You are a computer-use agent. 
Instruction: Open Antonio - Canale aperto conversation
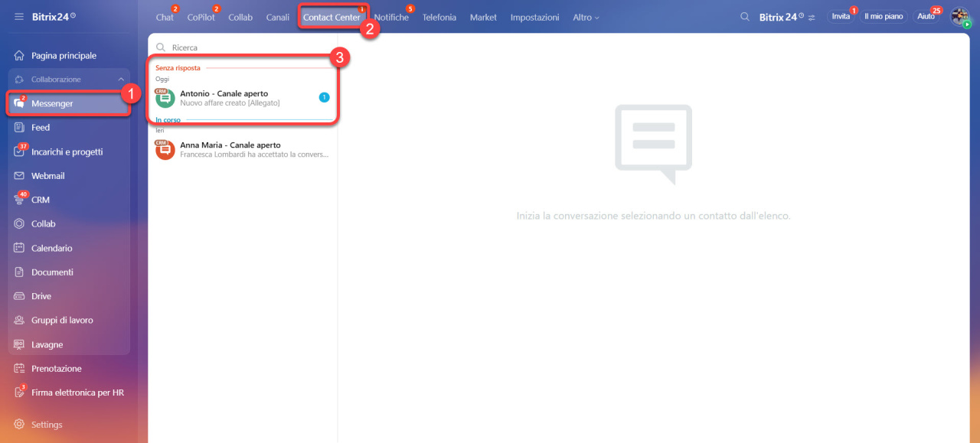coord(243,98)
